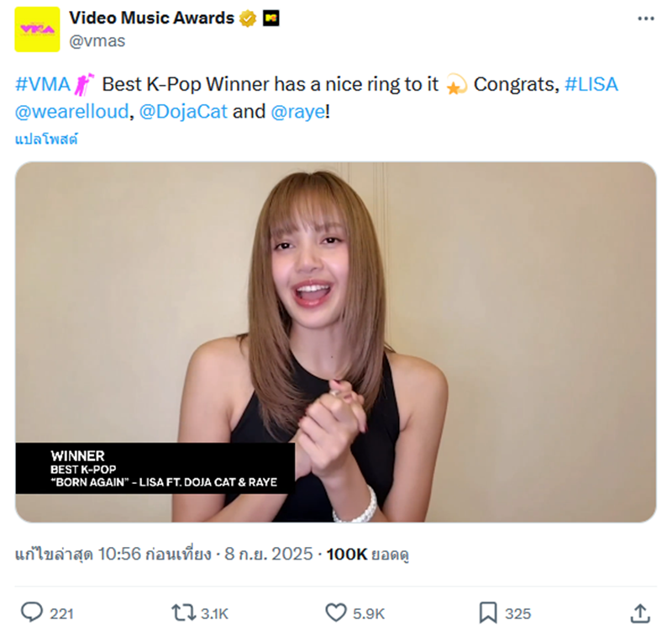Like the post with the heart icon

click(x=336, y=613)
